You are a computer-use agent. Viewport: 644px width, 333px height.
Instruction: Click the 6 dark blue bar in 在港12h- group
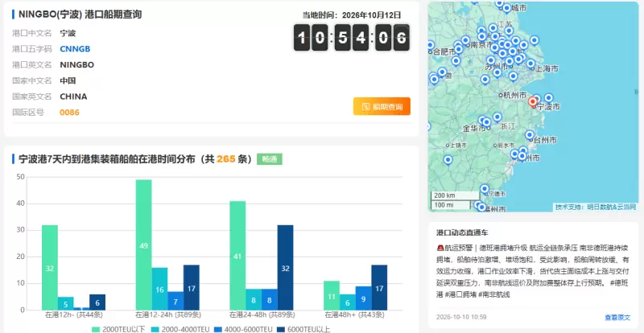[97, 302]
